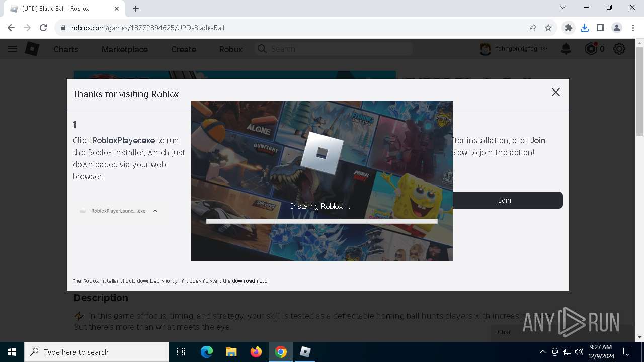Close the Thanks for visiting Roblox dialog
Viewport: 644px width, 362px height.
pyautogui.click(x=556, y=92)
